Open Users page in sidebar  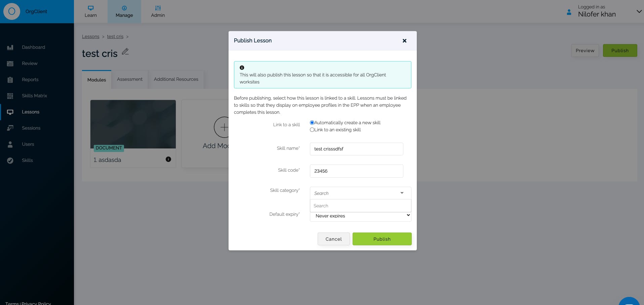coord(28,144)
